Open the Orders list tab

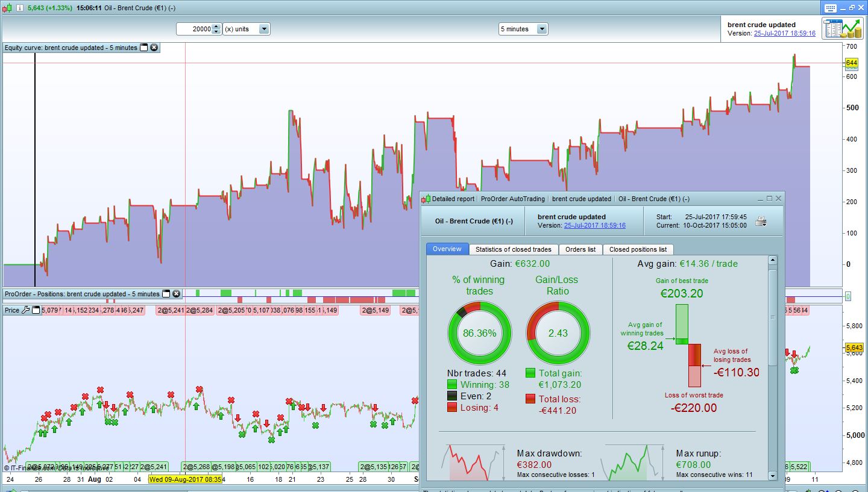[580, 249]
